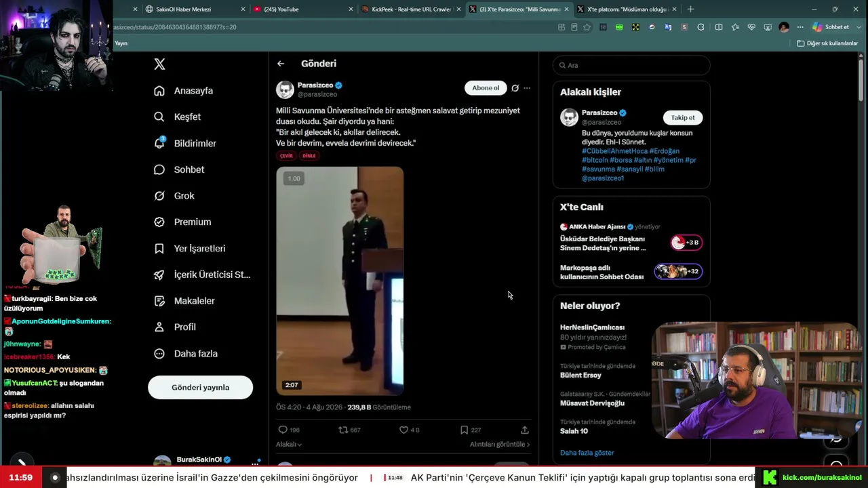The height and width of the screenshot is (488, 868).
Task: Click the page vertical scrollbar
Action: tap(862, 81)
